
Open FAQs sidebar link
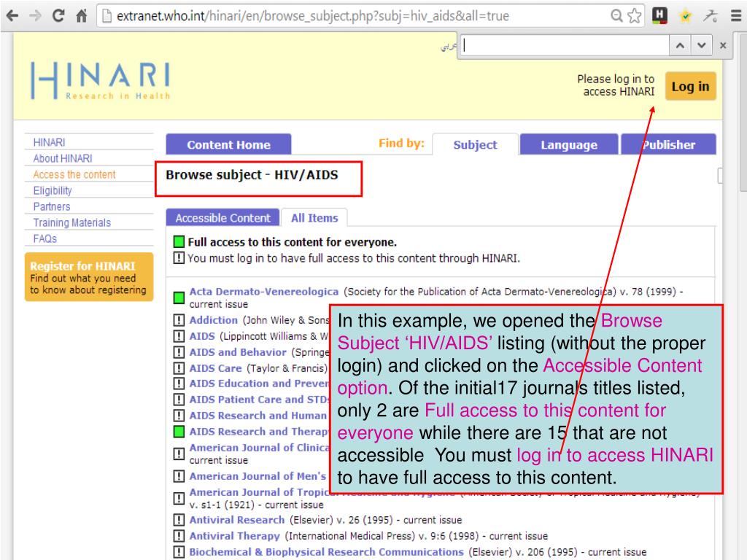[44, 238]
